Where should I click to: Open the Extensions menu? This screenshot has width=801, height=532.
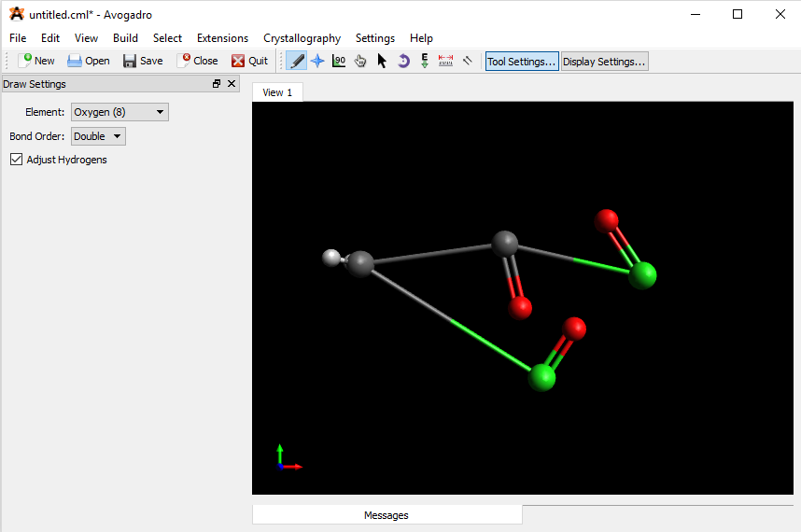click(x=222, y=38)
